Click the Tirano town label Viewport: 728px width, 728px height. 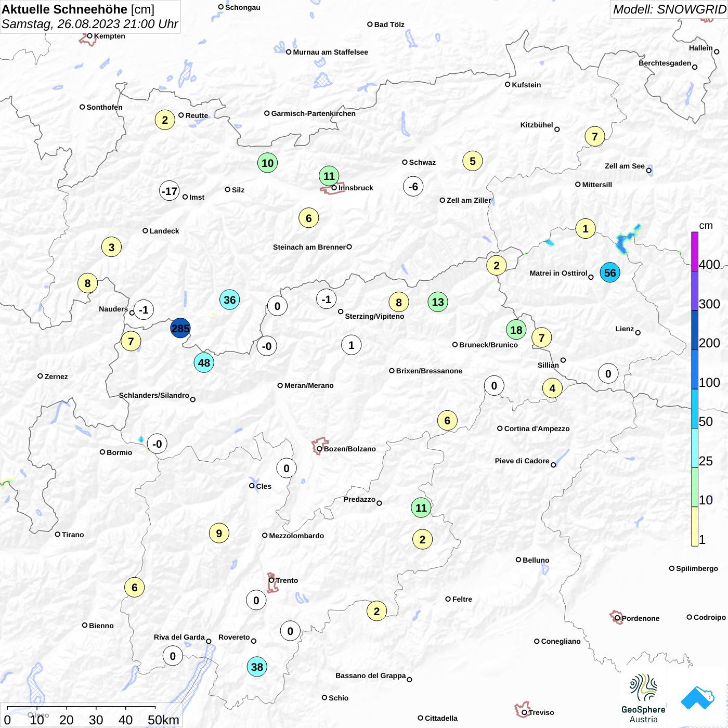[x=73, y=535]
